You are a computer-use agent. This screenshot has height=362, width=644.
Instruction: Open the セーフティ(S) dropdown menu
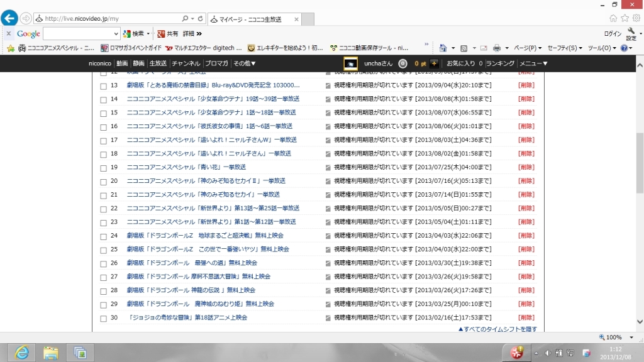click(x=565, y=48)
